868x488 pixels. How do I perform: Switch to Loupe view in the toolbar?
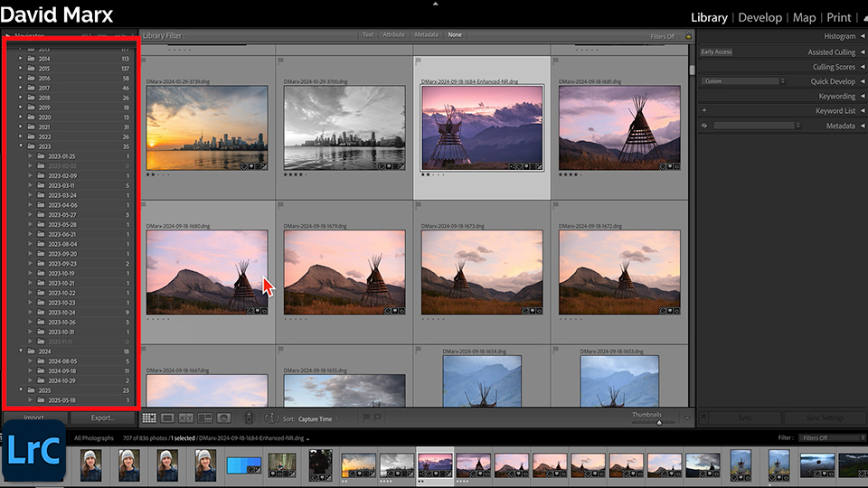[167, 418]
